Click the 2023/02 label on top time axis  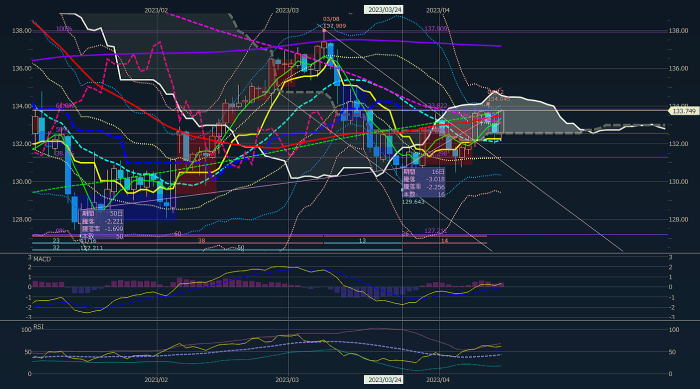[x=156, y=10]
